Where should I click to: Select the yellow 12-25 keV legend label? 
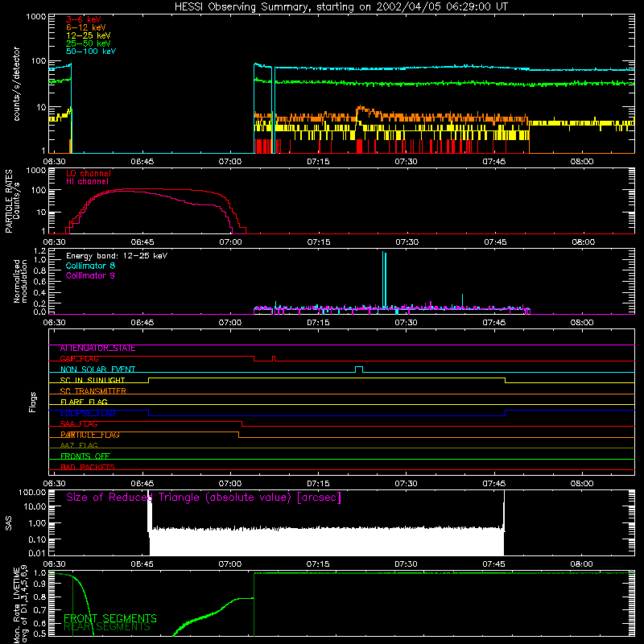coord(89,35)
